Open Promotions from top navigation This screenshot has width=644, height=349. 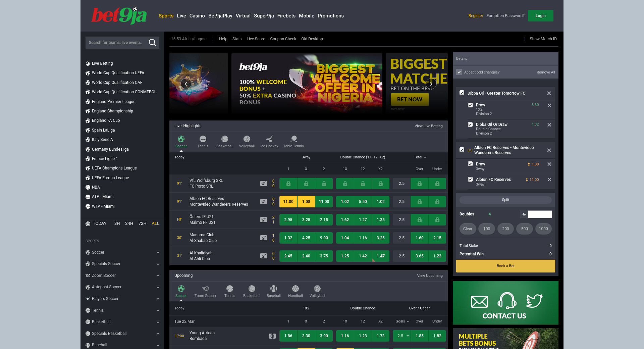coord(331,16)
